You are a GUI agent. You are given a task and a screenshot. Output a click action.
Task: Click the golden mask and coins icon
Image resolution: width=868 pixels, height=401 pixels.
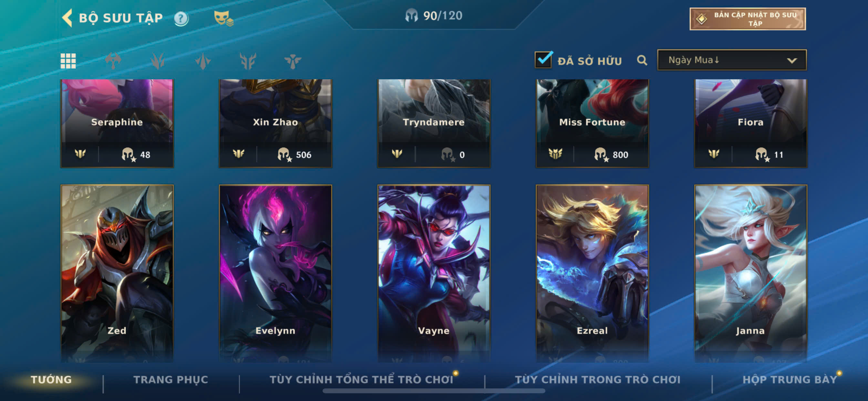223,18
